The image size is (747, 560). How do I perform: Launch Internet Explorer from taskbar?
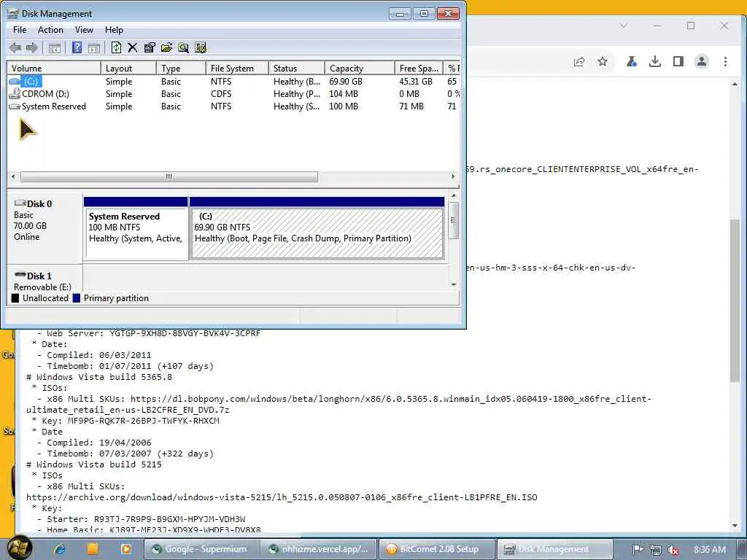click(x=60, y=549)
